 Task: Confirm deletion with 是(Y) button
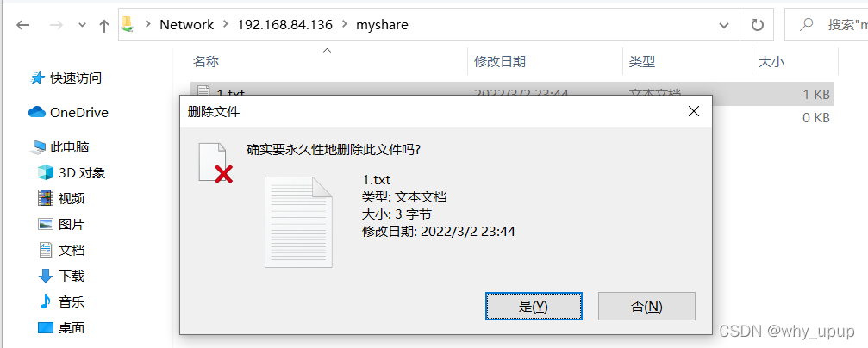pos(534,306)
